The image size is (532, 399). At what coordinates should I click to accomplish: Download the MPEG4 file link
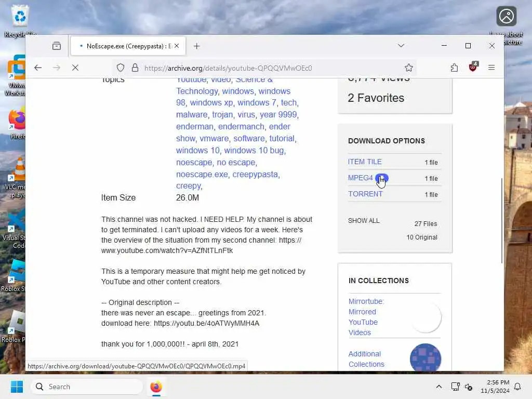pyautogui.click(x=361, y=178)
